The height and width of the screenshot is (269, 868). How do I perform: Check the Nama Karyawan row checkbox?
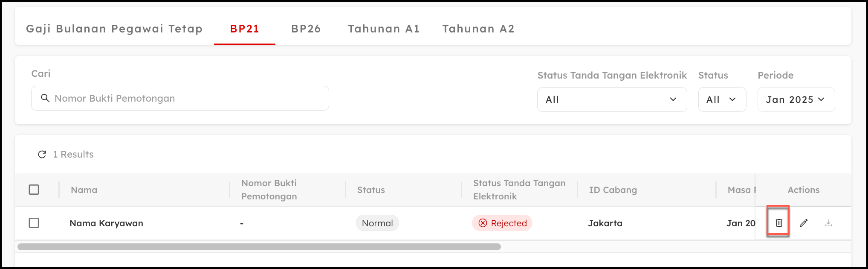point(34,223)
